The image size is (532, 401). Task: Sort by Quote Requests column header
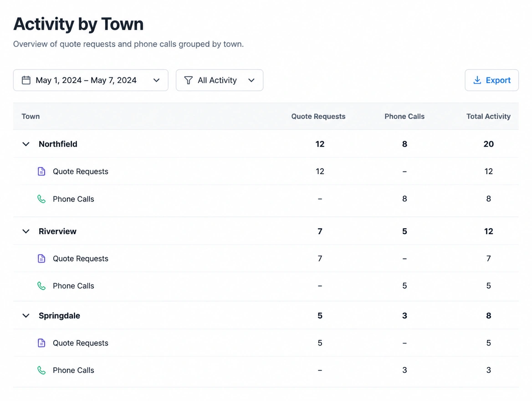tap(318, 117)
